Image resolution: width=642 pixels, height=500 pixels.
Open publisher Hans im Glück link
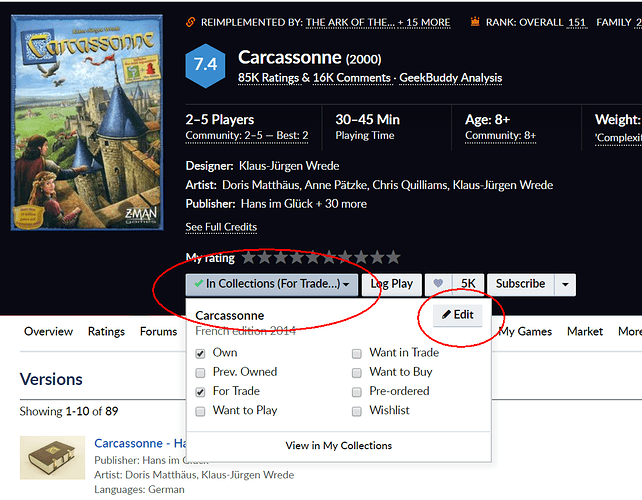(277, 204)
